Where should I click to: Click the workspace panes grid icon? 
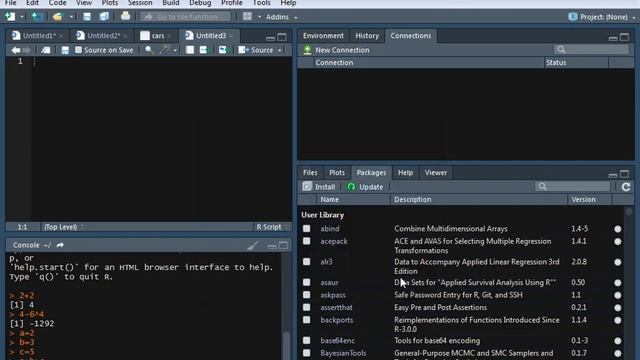[247, 17]
